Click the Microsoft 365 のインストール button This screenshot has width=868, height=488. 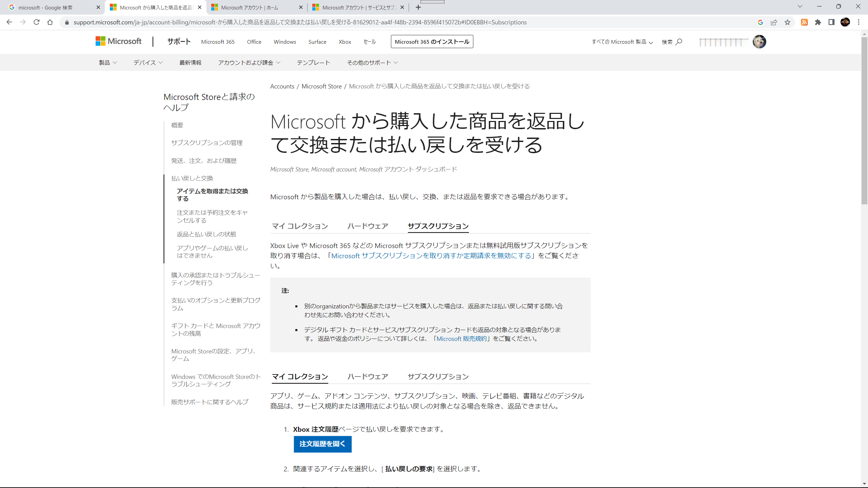pos(432,42)
